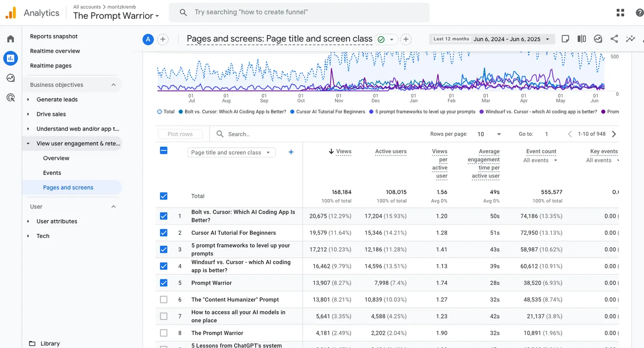
Task: Uncheck 5 prompt frameworks row checkbox
Action: pyautogui.click(x=163, y=249)
